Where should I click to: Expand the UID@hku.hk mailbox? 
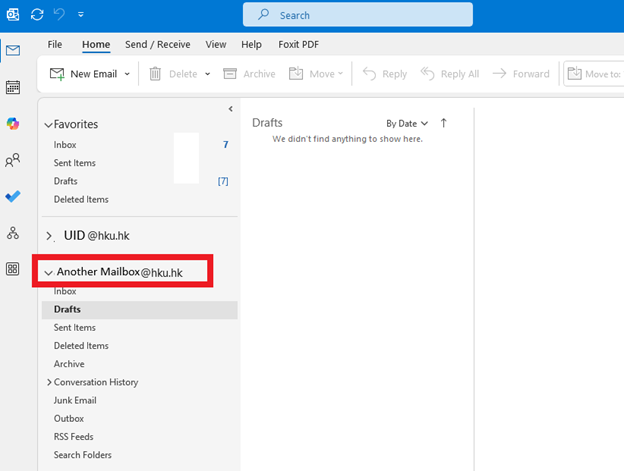(x=49, y=236)
